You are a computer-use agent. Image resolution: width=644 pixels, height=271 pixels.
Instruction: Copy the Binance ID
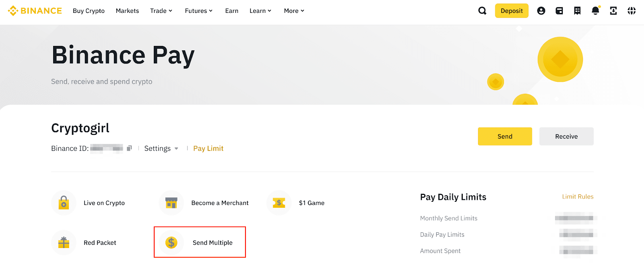click(x=129, y=148)
